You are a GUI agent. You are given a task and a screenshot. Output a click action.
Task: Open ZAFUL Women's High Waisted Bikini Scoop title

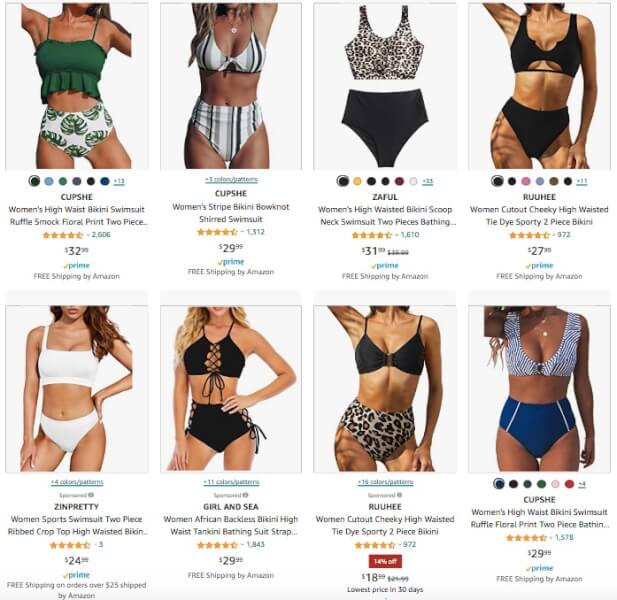[385, 216]
